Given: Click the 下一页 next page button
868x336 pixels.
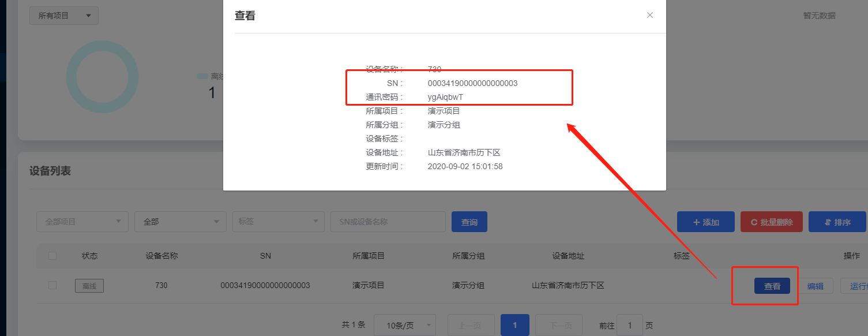Looking at the screenshot, I should click(x=558, y=325).
